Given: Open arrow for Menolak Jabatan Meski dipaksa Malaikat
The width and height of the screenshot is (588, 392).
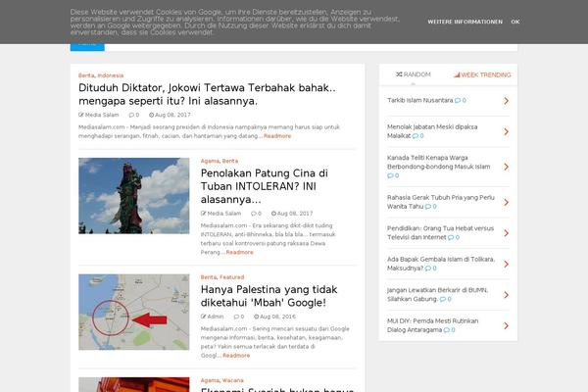Looking at the screenshot, I should click(507, 131).
